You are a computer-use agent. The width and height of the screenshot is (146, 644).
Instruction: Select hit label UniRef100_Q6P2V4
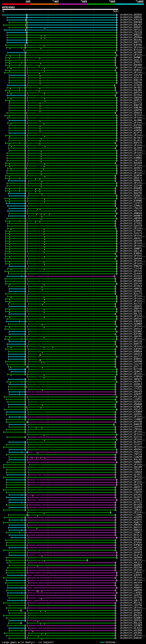(131, 93)
